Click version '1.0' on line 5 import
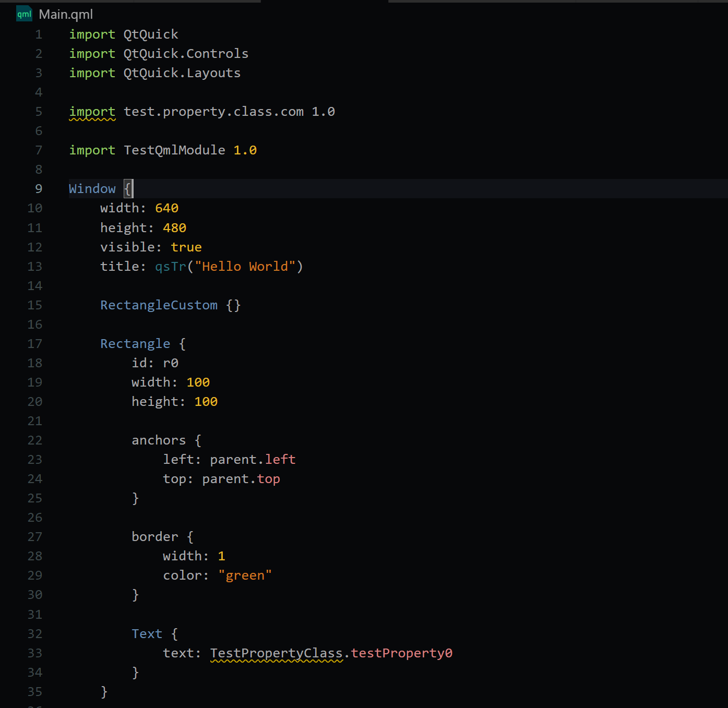 click(323, 112)
